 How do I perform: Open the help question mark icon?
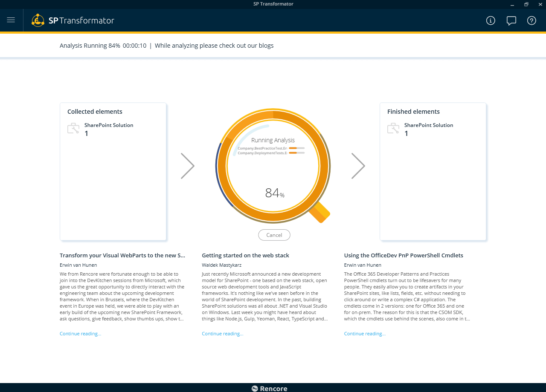pos(531,20)
